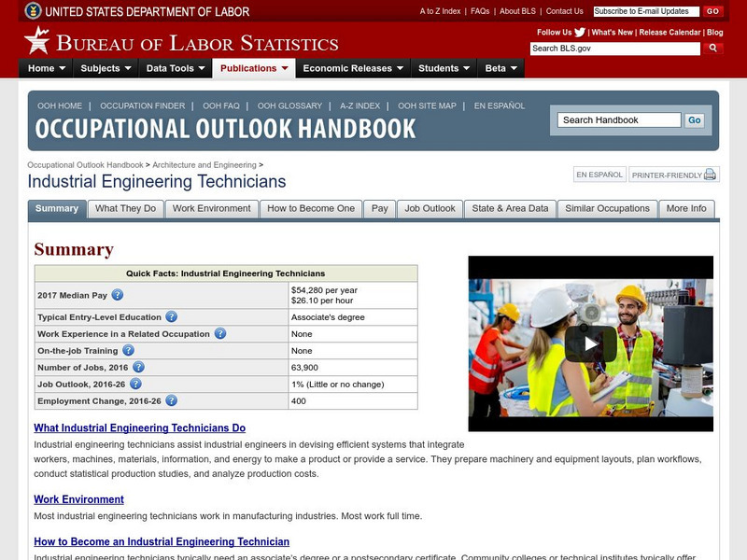Switch to the Work Environment tab
747x560 pixels.
(212, 208)
